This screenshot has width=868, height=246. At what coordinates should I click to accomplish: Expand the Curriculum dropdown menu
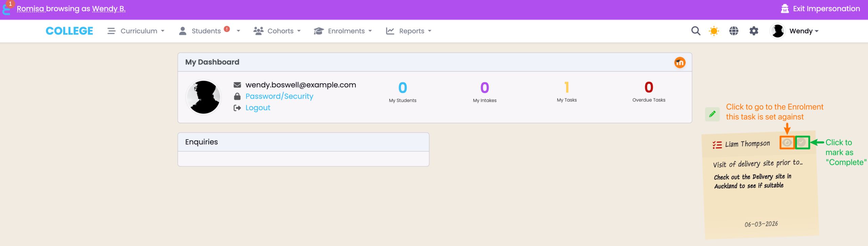(x=136, y=31)
